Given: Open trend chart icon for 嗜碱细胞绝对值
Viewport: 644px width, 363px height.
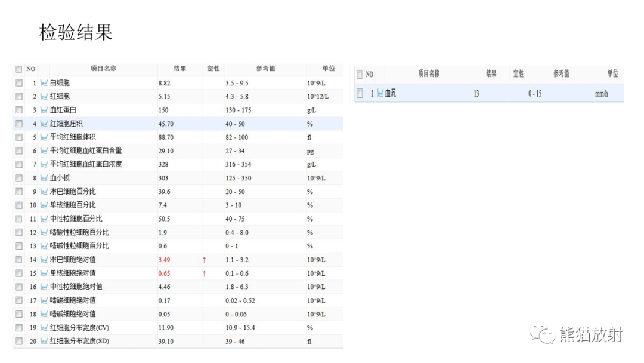Looking at the screenshot, I should [44, 314].
